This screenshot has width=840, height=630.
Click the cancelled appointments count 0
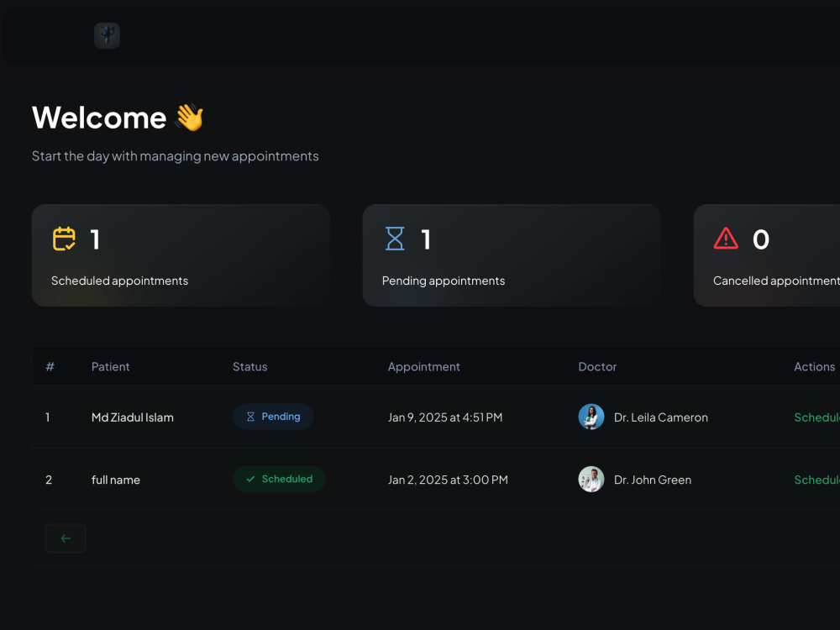pos(761,239)
